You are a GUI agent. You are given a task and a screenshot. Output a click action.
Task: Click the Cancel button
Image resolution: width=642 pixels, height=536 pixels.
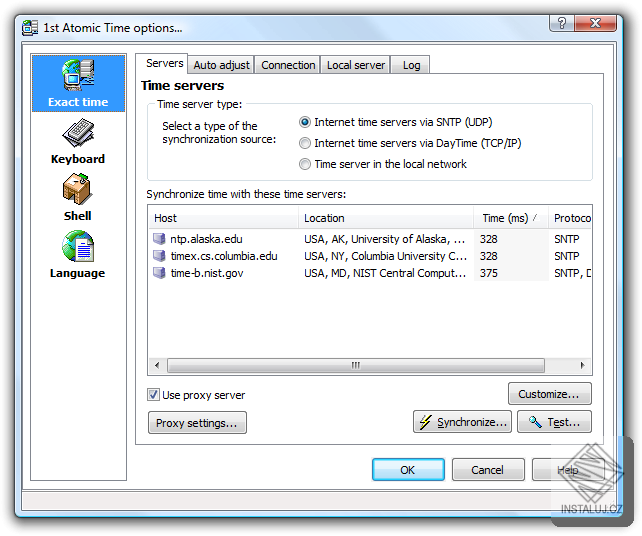point(488,470)
